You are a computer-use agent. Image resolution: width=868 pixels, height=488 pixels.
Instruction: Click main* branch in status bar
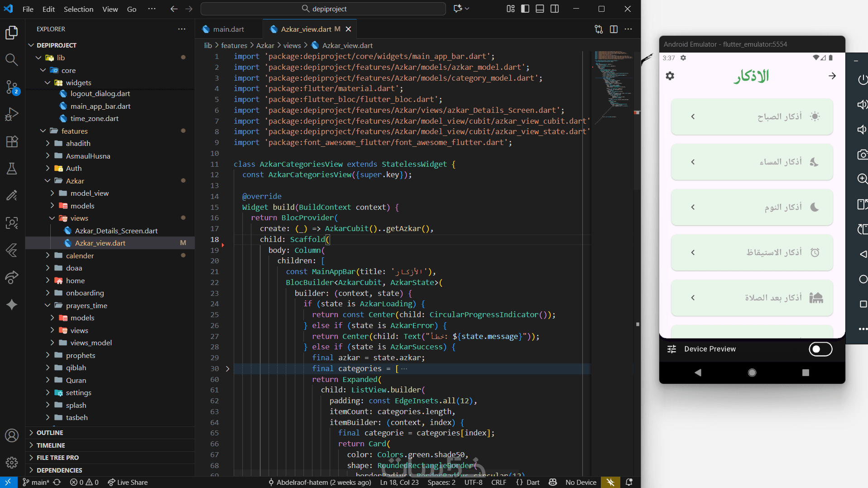pos(35,482)
